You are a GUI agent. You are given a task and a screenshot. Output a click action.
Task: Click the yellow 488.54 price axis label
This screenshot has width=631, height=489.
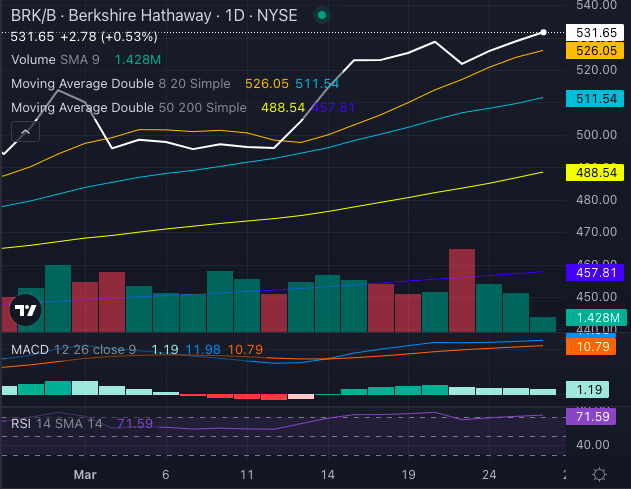tap(594, 173)
